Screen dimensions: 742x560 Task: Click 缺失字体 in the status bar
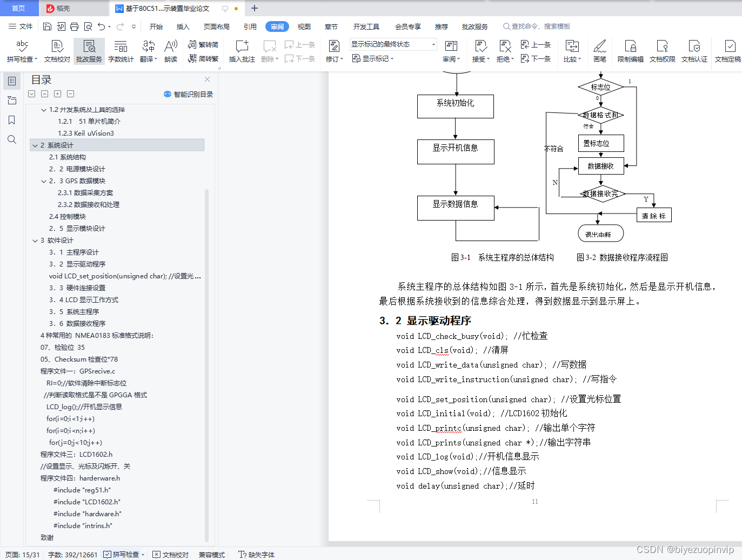pos(257,555)
